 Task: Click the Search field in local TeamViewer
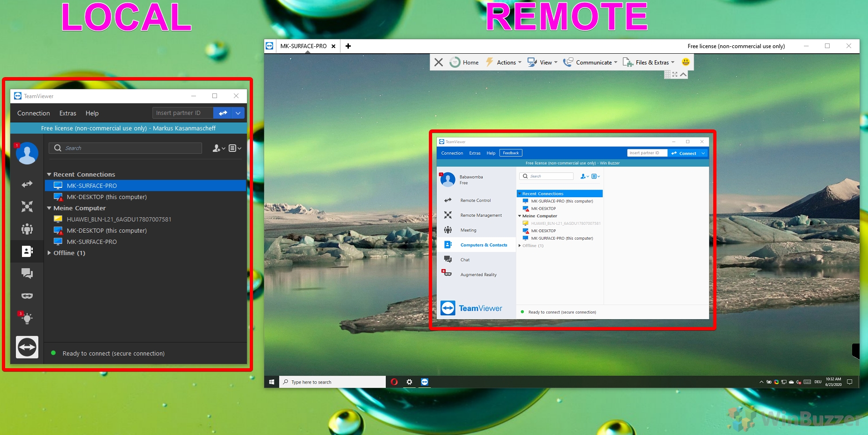125,148
